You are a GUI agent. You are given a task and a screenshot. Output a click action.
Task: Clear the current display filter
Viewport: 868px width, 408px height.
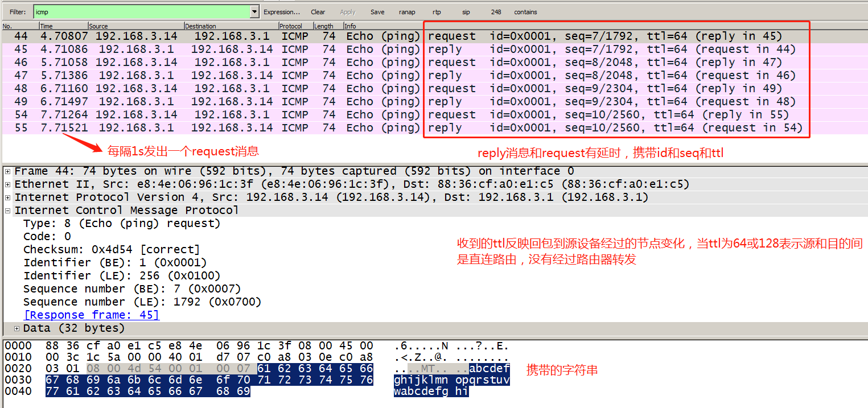pyautogui.click(x=318, y=12)
